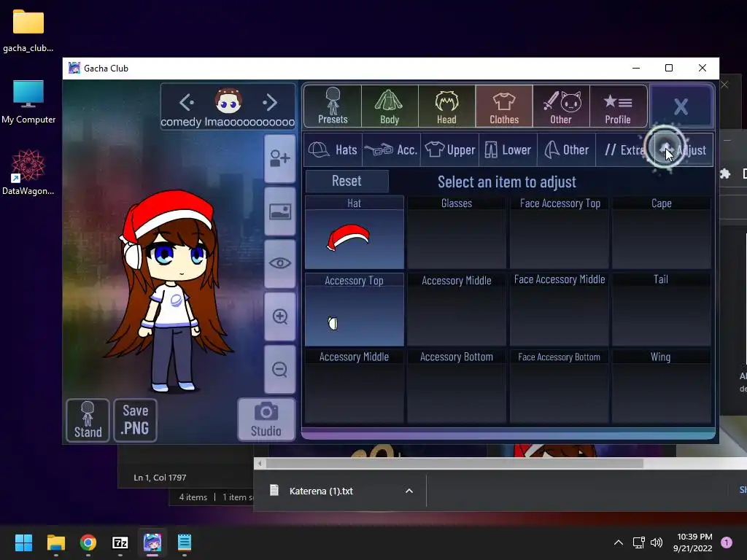Open the Presets tab
747x560 pixels.
click(x=333, y=106)
